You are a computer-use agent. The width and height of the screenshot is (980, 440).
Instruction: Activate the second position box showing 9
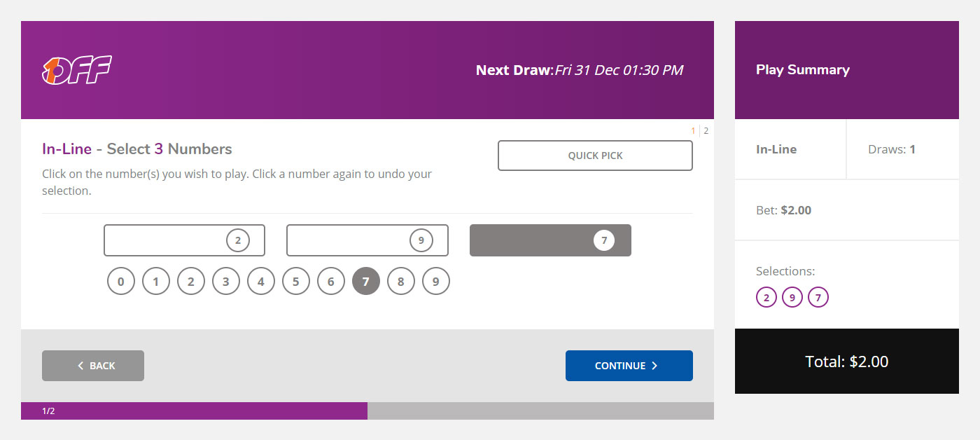point(367,240)
